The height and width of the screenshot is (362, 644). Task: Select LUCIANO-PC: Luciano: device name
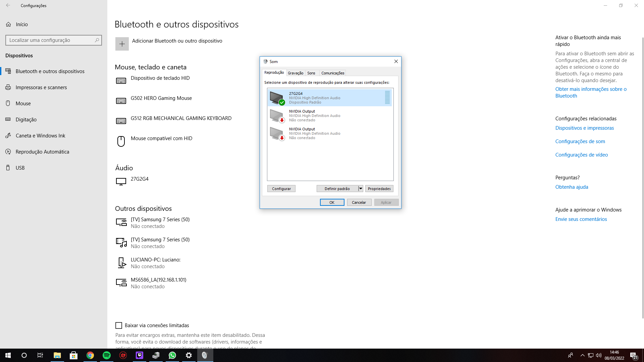tap(156, 260)
